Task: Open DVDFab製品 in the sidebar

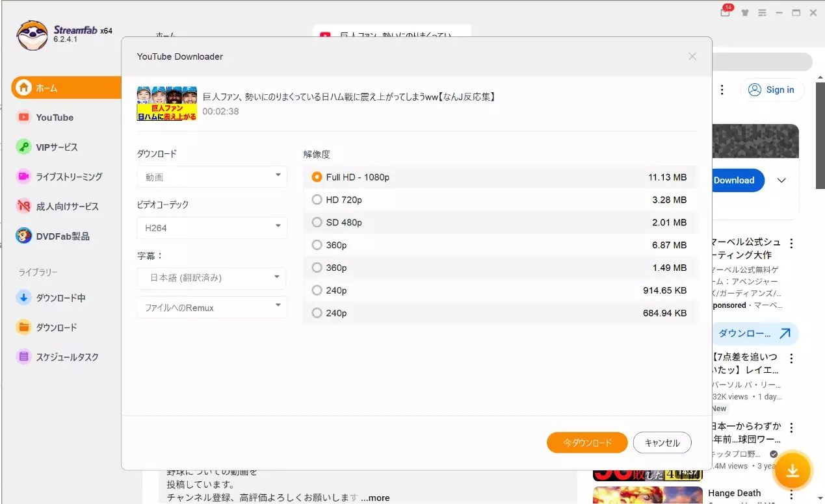Action: pos(62,236)
